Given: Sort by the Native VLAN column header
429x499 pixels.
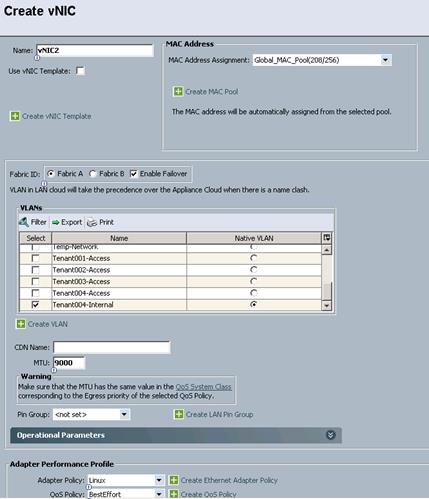Looking at the screenshot, I should tap(254, 238).
